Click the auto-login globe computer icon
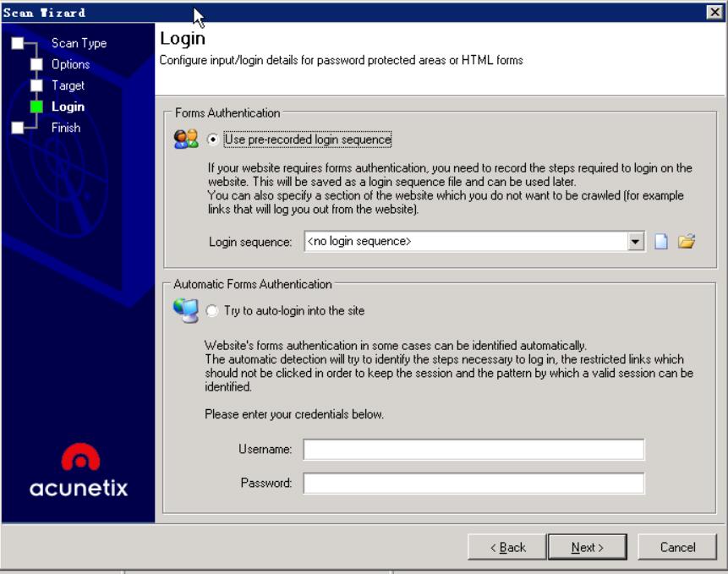Image resolution: width=728 pixels, height=574 pixels. pos(186,310)
